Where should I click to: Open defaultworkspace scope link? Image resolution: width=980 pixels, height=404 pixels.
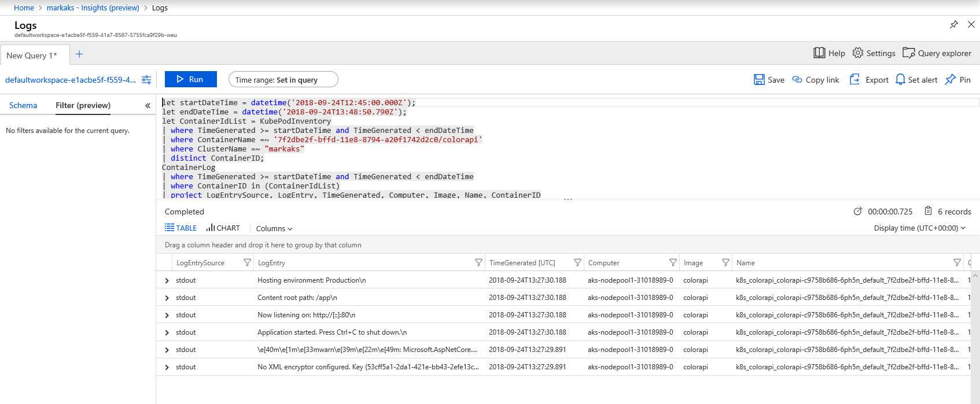(x=71, y=80)
